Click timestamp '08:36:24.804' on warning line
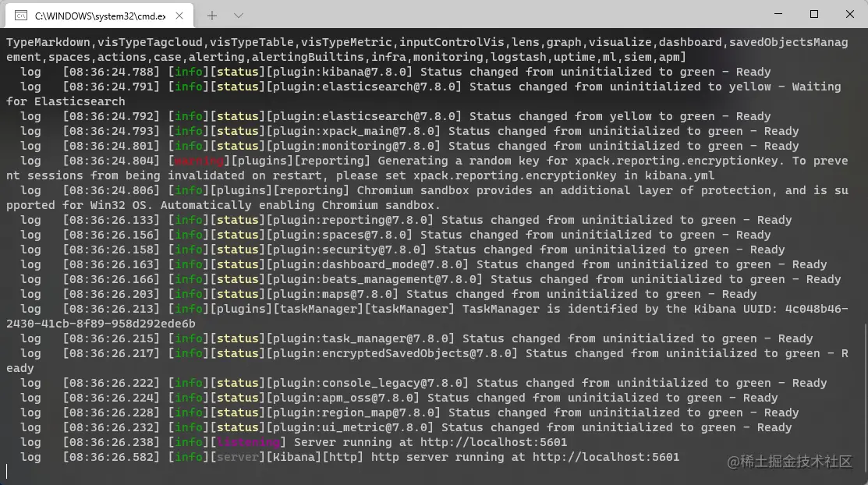This screenshot has width=868, height=485. [111, 161]
